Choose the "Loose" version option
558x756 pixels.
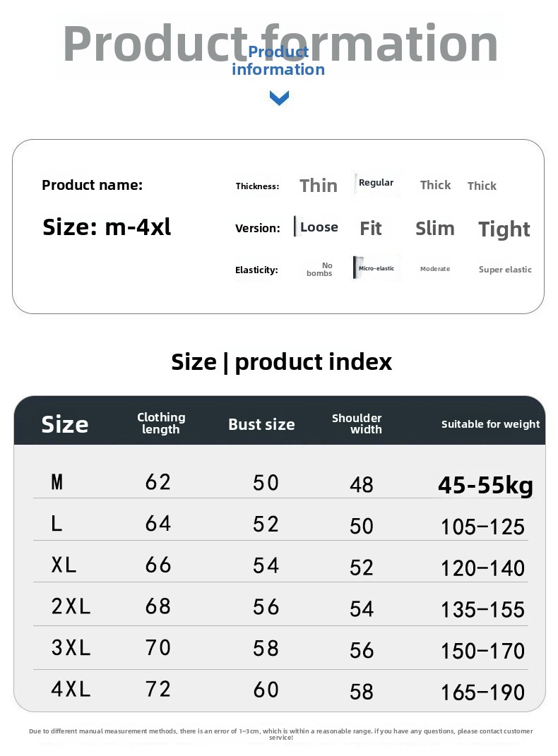pyautogui.click(x=319, y=227)
